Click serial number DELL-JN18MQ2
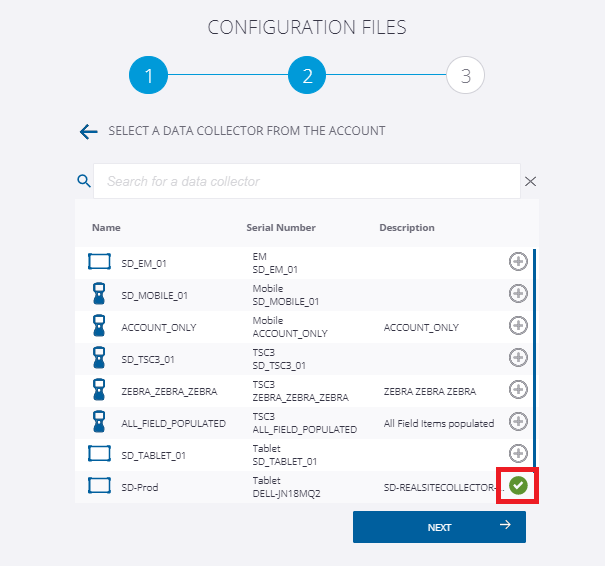 pos(286,494)
